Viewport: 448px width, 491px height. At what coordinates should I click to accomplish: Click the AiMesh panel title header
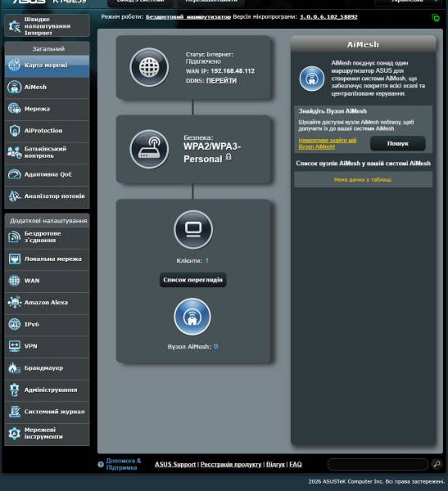click(x=363, y=44)
